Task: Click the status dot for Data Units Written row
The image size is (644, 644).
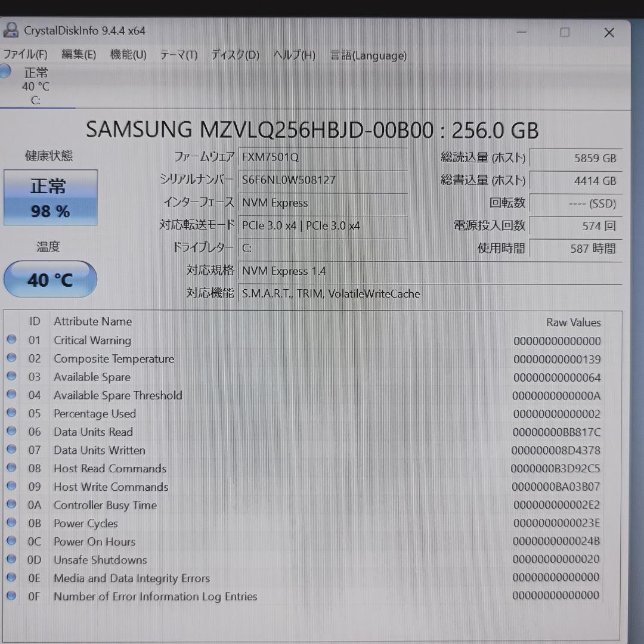Action: pos(11,449)
